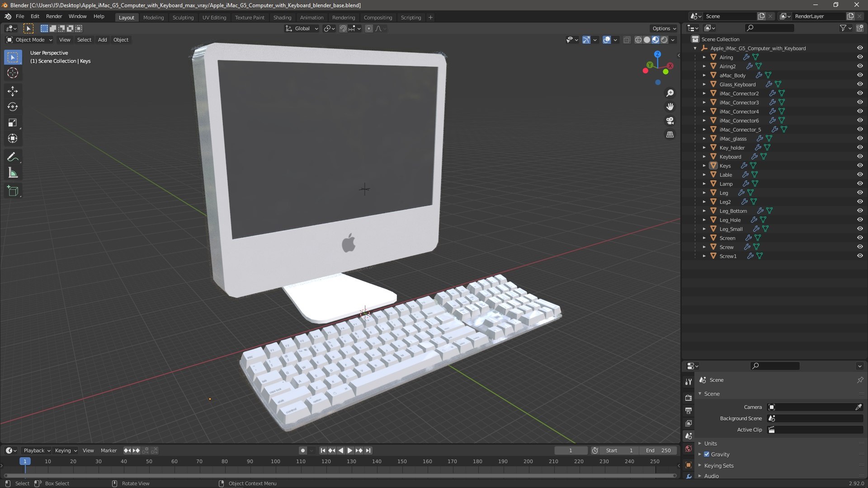Switch to the Modeling workspace tab

click(153, 18)
